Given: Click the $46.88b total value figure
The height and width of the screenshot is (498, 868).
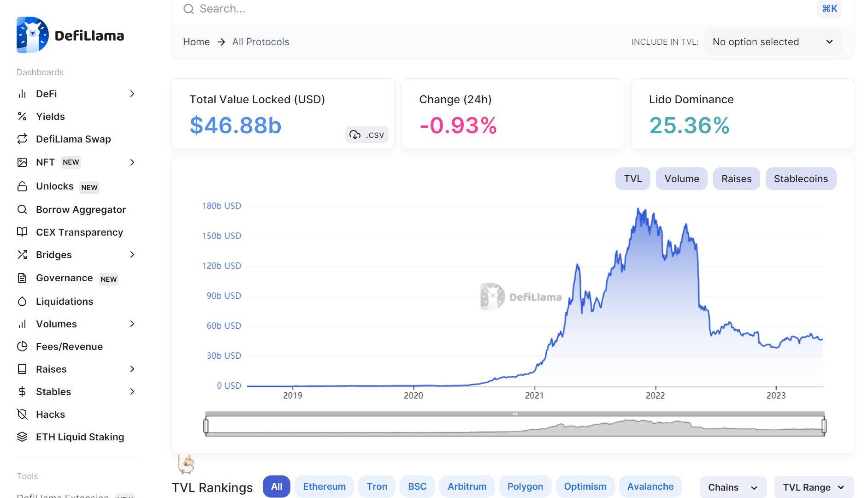Looking at the screenshot, I should (235, 125).
